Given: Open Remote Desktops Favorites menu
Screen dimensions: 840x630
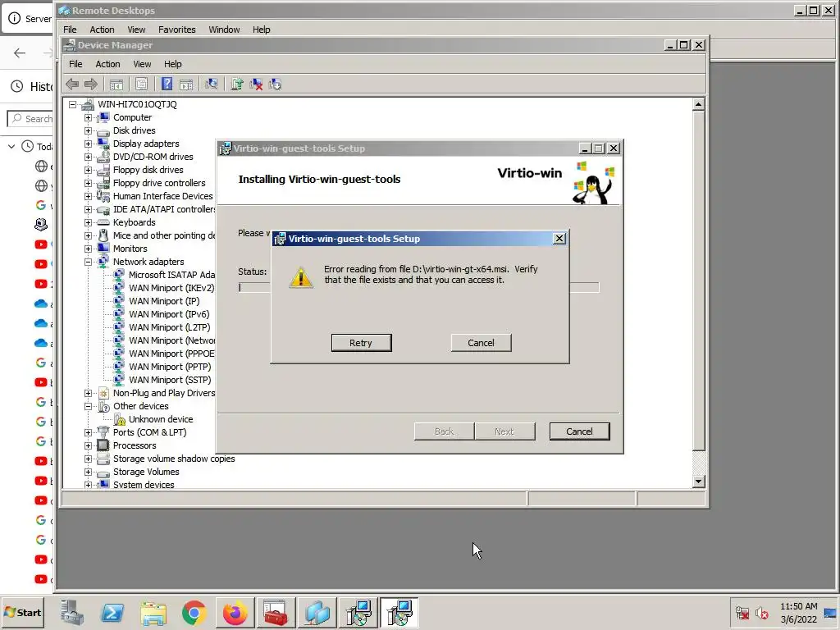Looking at the screenshot, I should [x=177, y=30].
